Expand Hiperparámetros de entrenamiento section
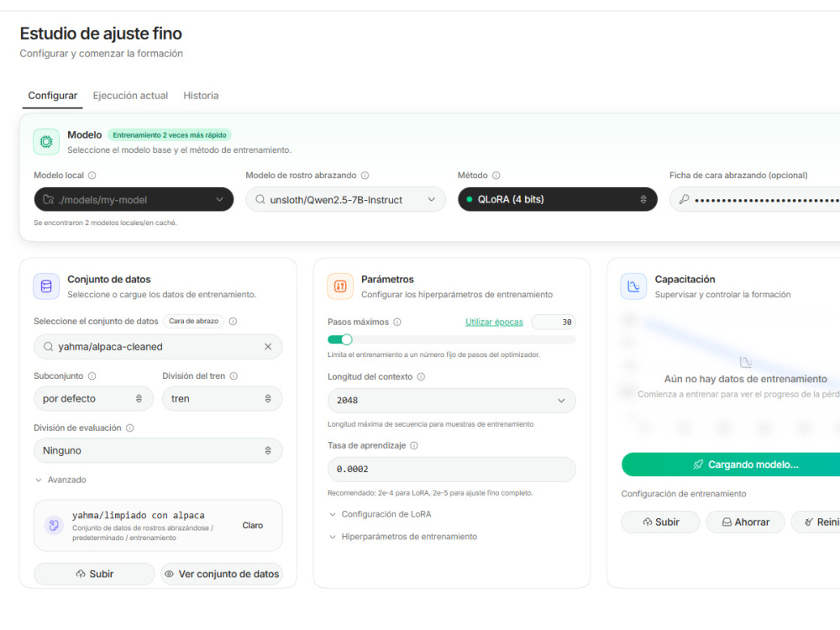840x630 pixels. [403, 537]
